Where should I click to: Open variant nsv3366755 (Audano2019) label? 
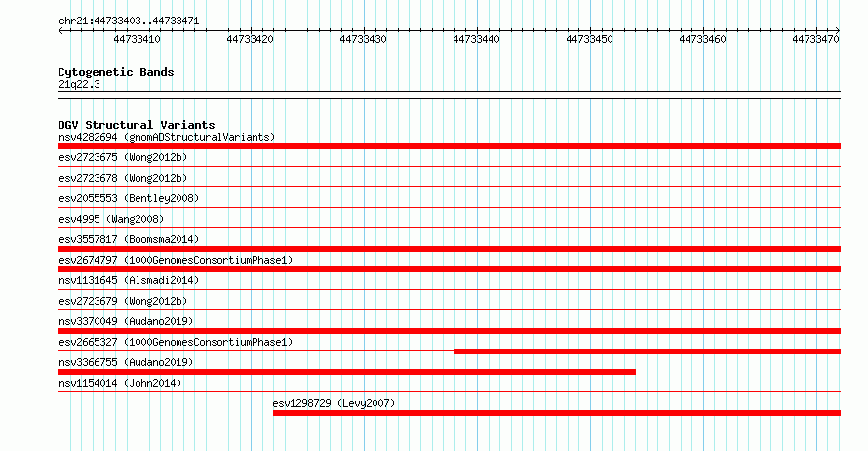[126, 362]
